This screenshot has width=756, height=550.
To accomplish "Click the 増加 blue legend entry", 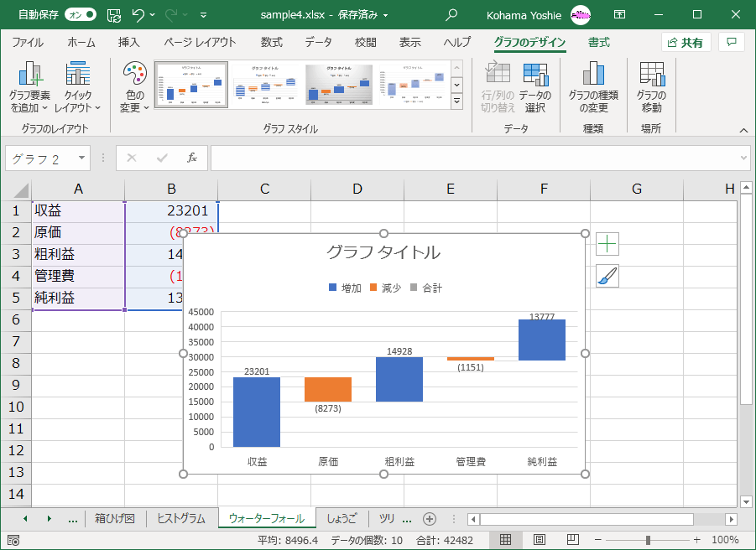I will (345, 288).
